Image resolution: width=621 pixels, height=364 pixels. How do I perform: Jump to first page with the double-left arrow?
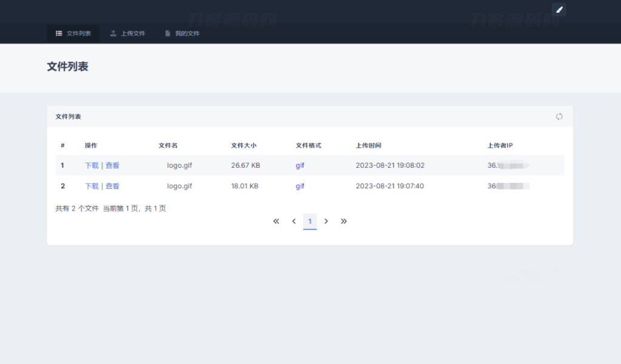(x=276, y=222)
